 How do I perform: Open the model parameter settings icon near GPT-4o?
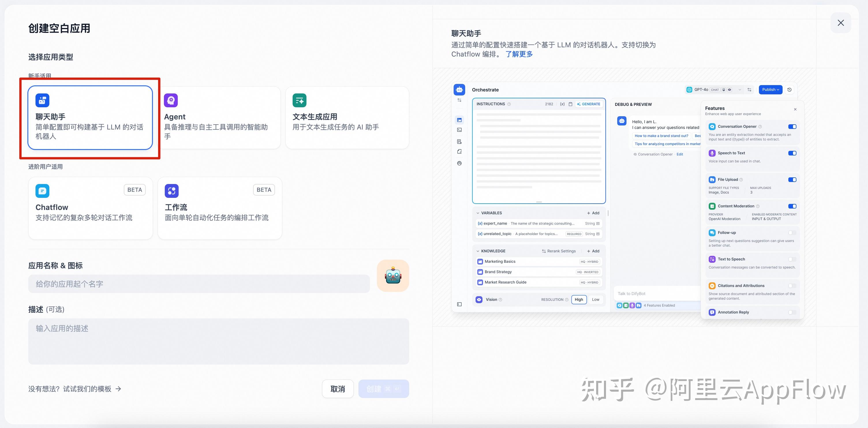[749, 90]
